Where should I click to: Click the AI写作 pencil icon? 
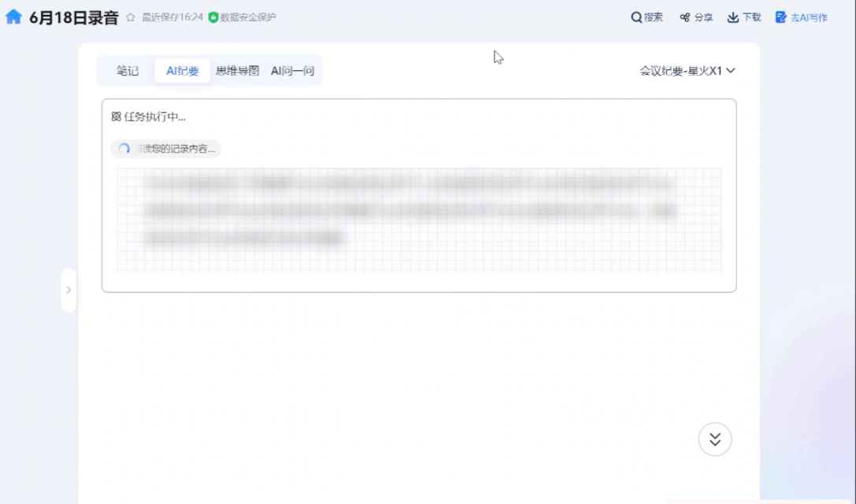click(781, 17)
